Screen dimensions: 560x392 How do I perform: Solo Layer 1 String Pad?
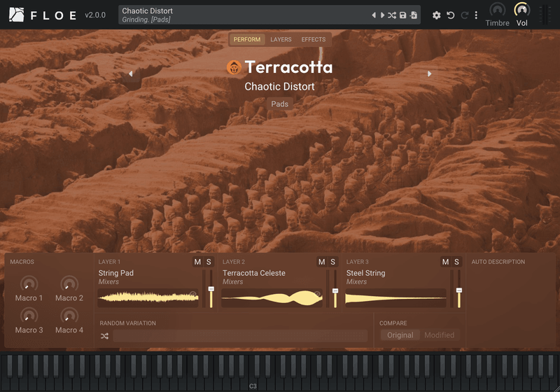tap(209, 262)
